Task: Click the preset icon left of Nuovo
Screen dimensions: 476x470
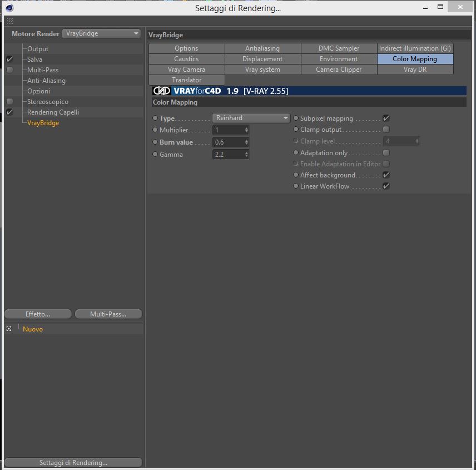Action: pos(9,329)
